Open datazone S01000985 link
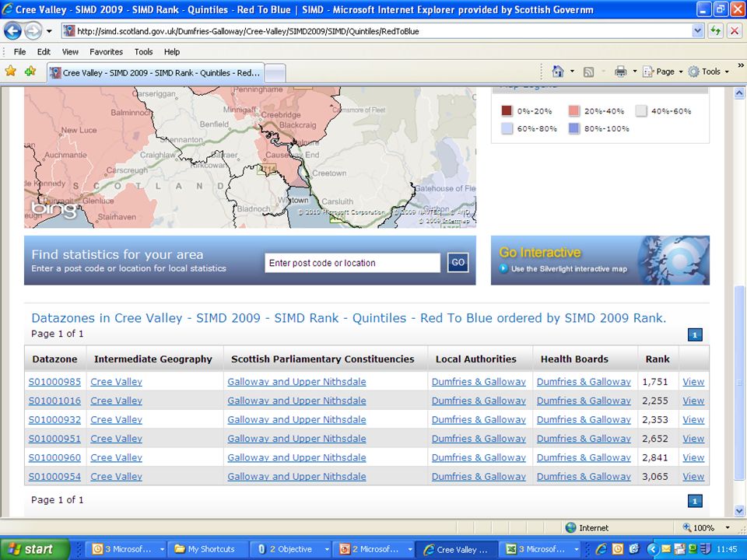The image size is (747, 560). tap(54, 382)
